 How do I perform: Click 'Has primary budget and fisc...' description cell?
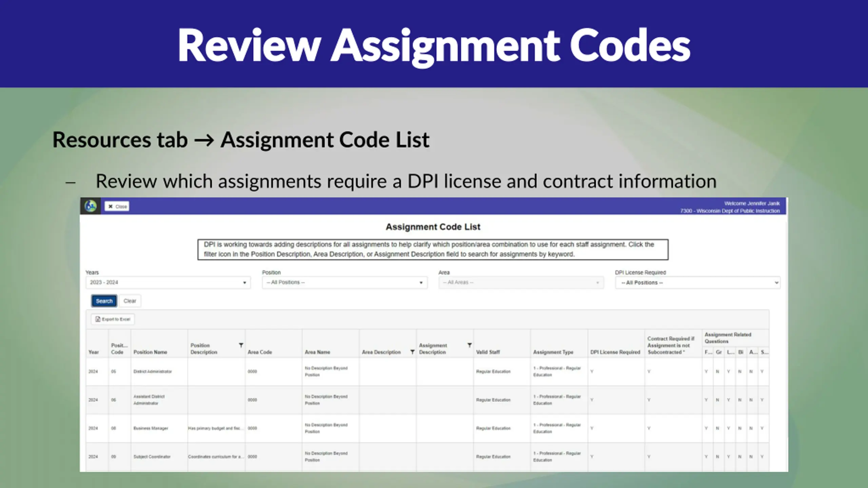216,428
